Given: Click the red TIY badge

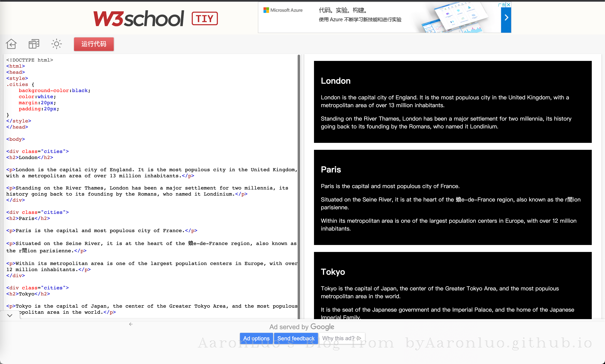Looking at the screenshot, I should 205,18.
